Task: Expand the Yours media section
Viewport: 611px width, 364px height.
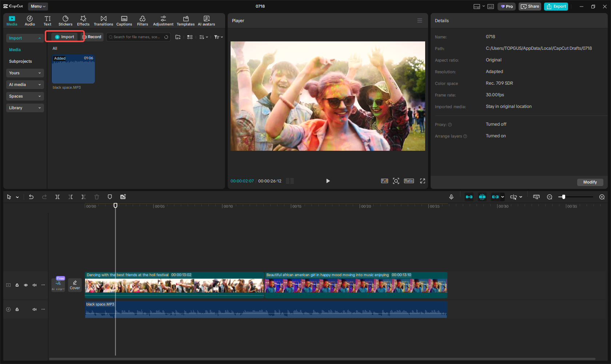Action: point(25,73)
